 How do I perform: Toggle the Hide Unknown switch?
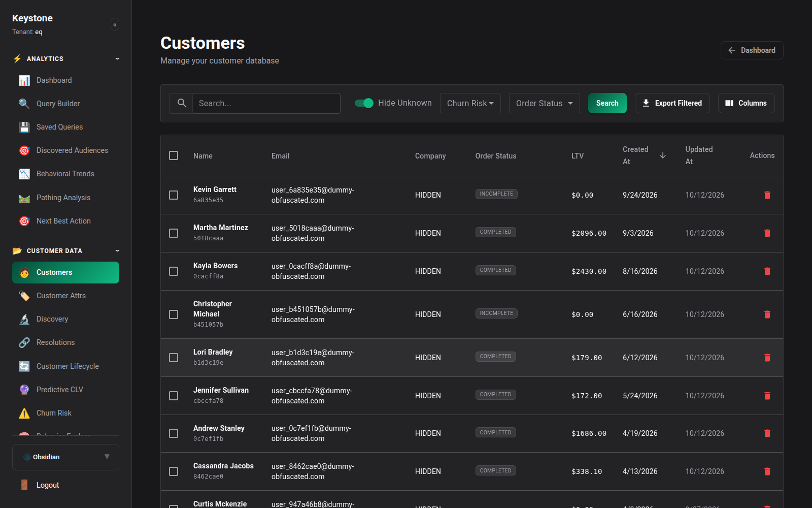point(364,103)
